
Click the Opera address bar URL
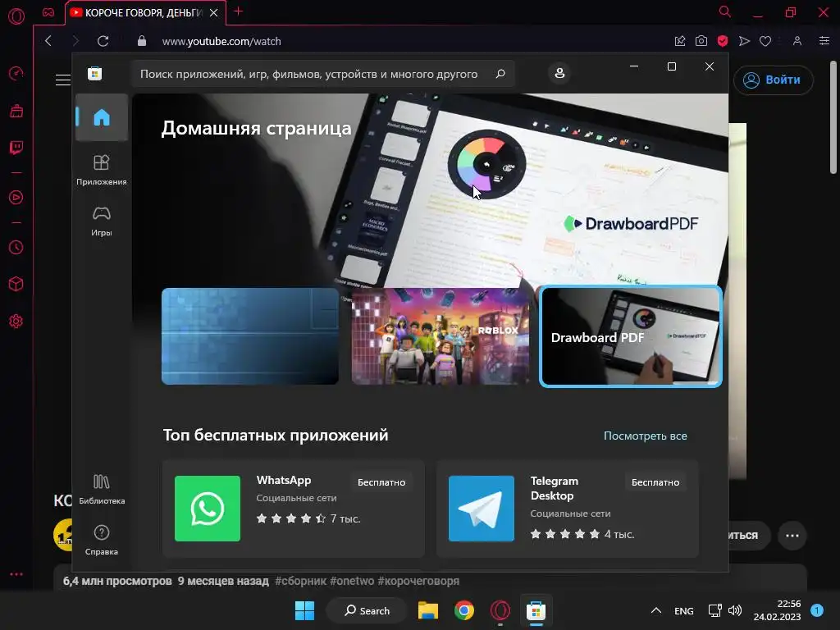221,41
